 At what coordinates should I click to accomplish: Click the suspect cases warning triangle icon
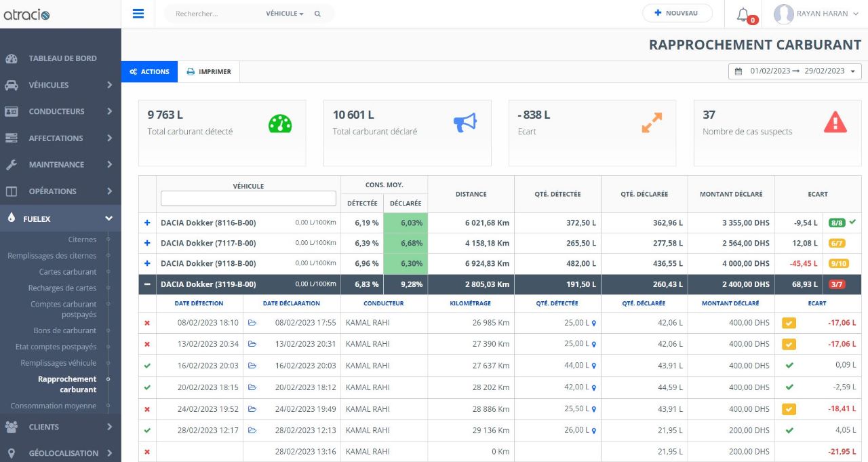point(835,123)
